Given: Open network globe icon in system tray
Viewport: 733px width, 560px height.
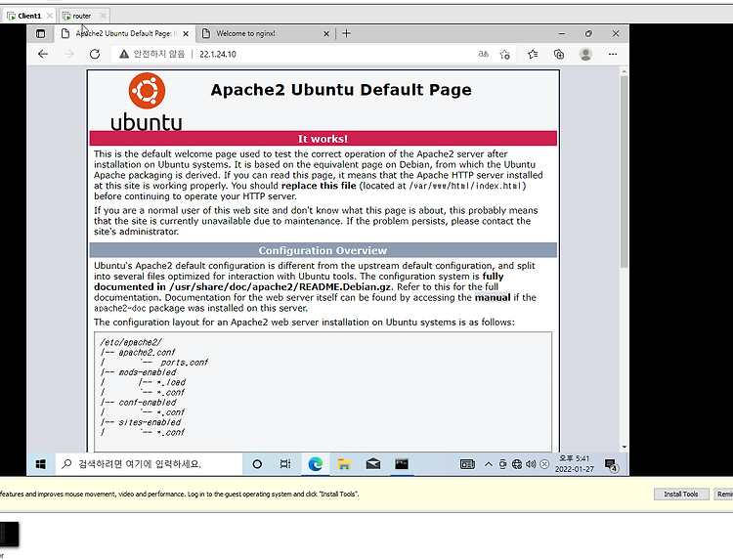Looking at the screenshot, I should [517, 464].
